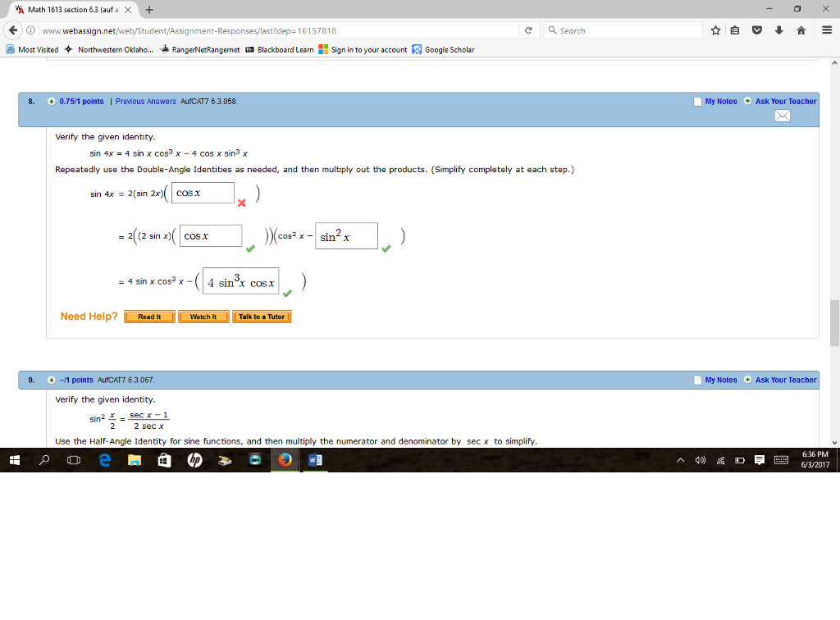Open the bookmarks list icon

(x=735, y=30)
